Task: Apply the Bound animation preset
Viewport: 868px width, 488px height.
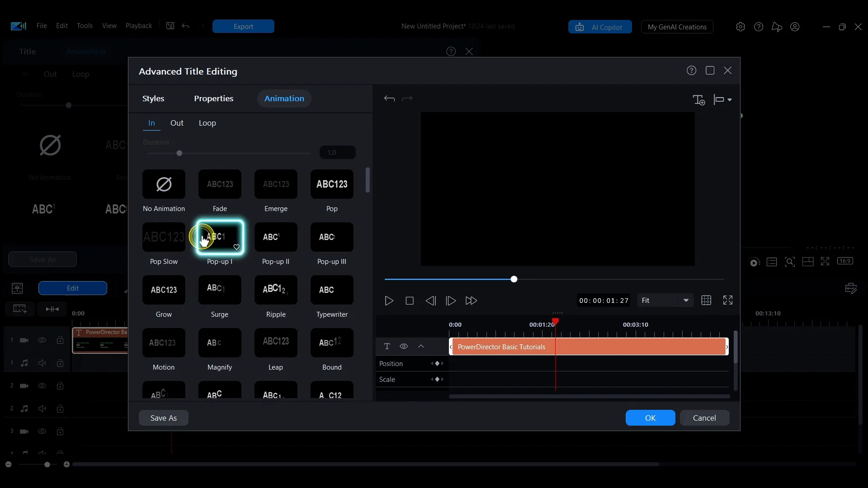Action: [332, 343]
